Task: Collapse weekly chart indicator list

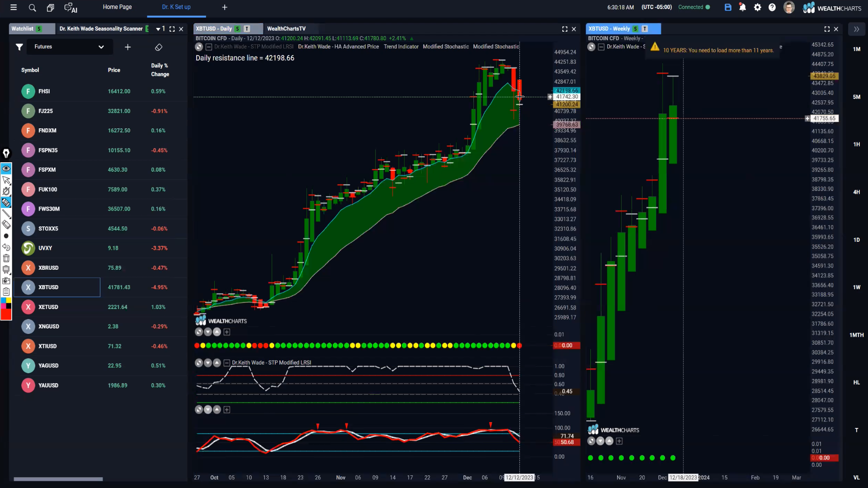Action: [601, 47]
